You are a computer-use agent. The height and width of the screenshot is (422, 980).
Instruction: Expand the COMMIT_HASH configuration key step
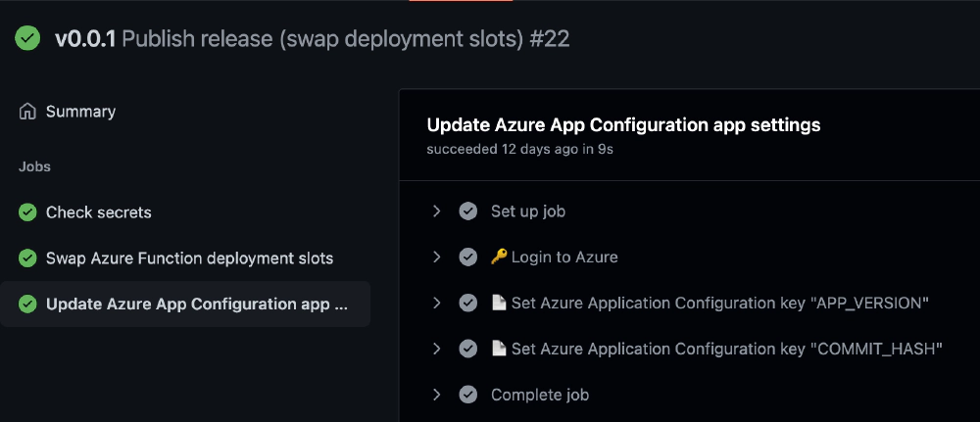[x=437, y=349]
